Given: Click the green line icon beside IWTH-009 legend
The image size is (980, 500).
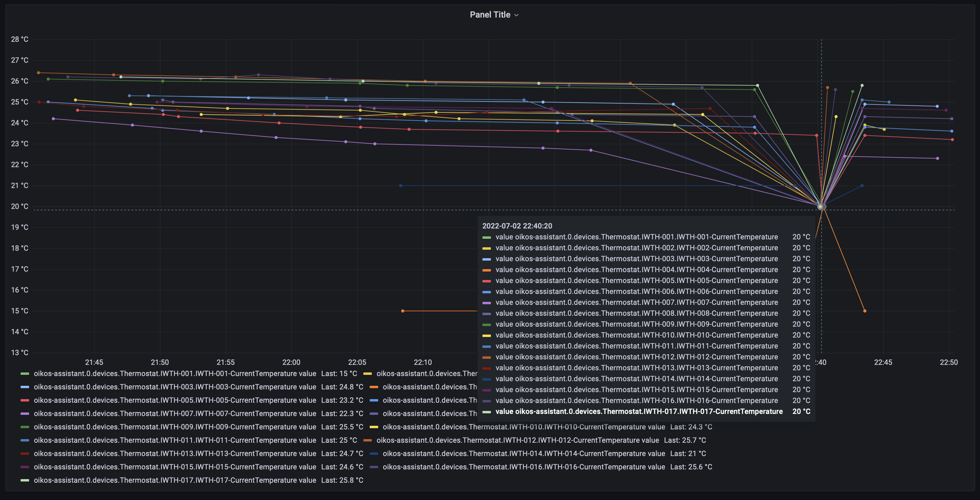Looking at the screenshot, I should click(x=25, y=427).
